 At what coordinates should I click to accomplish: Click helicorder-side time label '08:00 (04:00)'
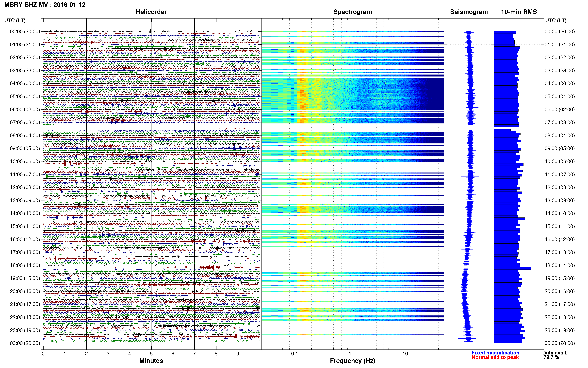(25, 135)
